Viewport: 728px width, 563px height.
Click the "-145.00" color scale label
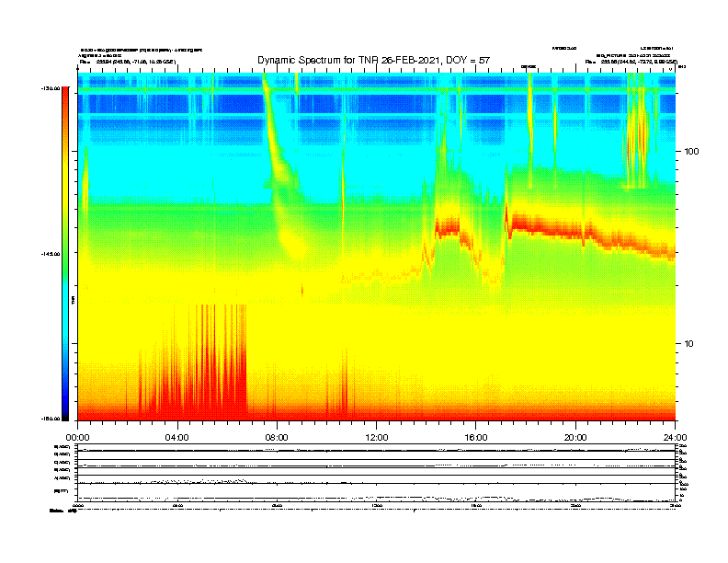tap(51, 254)
